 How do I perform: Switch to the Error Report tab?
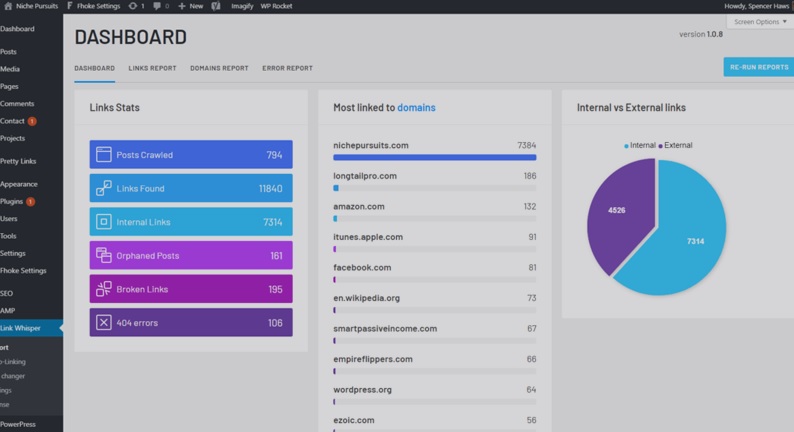tap(287, 68)
